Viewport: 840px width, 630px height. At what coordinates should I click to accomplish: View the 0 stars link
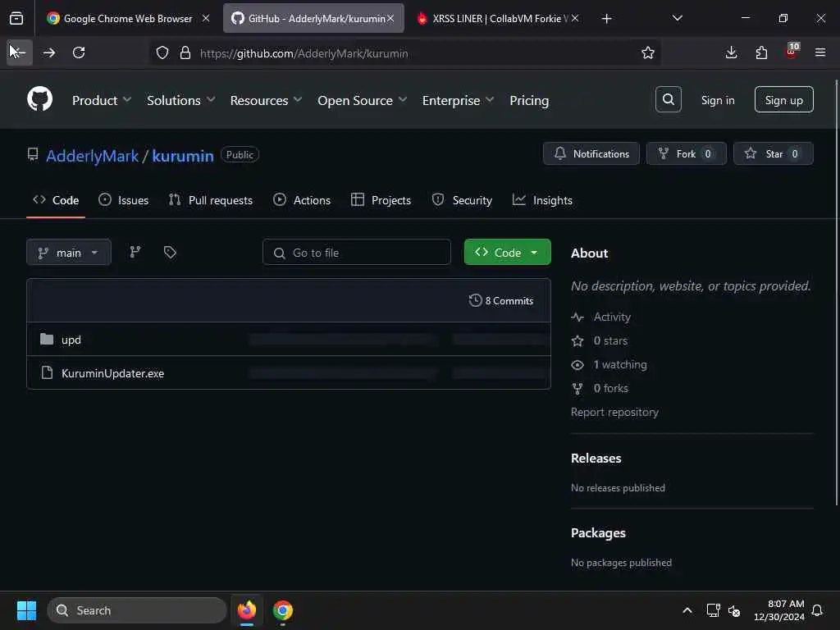point(610,340)
